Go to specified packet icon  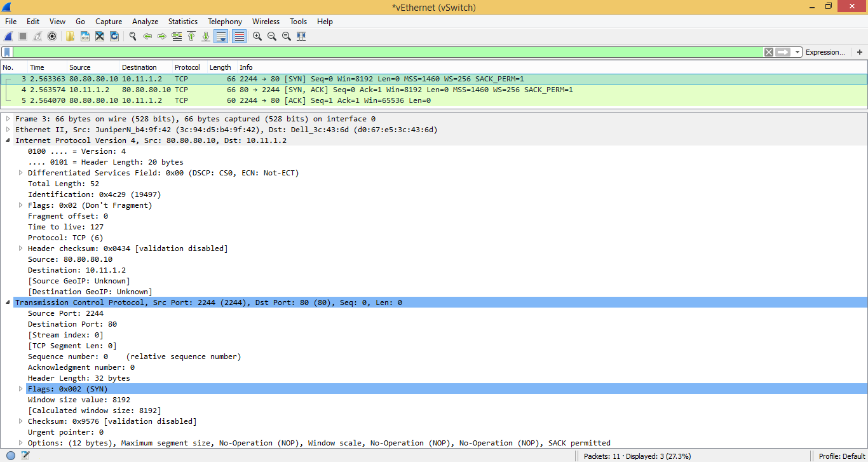pyautogui.click(x=177, y=36)
